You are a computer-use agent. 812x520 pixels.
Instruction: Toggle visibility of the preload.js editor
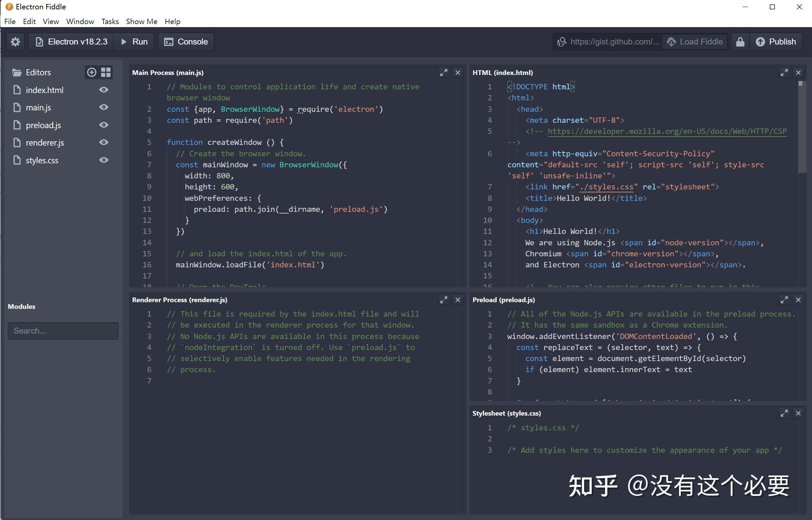tap(104, 125)
